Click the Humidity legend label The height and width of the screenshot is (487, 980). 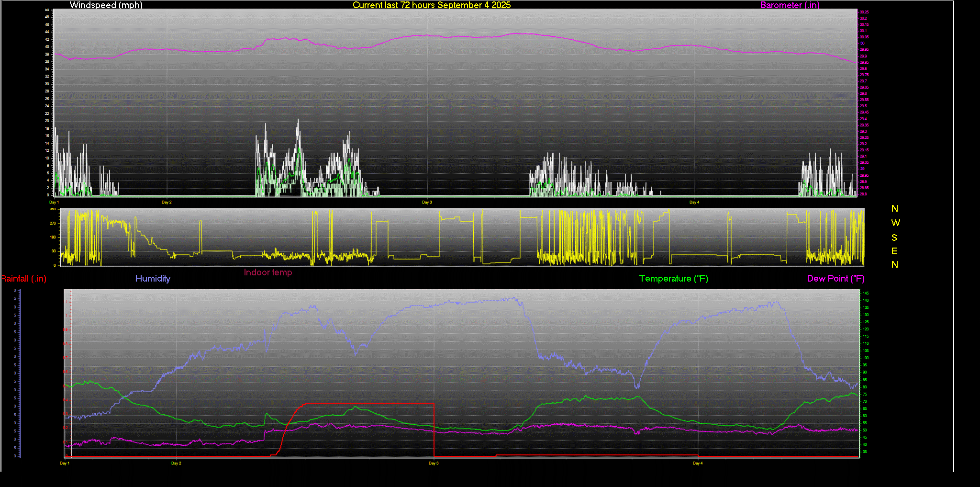[153, 278]
